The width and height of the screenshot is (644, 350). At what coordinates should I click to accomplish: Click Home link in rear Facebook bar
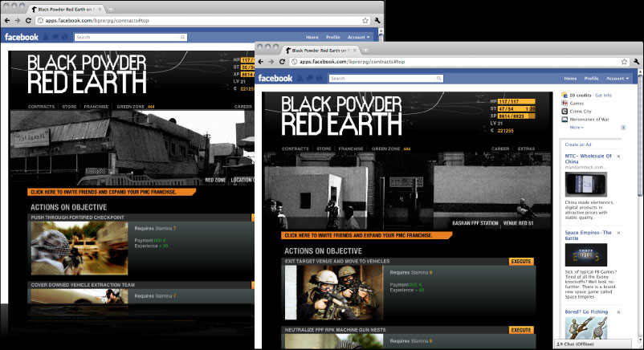coord(312,37)
